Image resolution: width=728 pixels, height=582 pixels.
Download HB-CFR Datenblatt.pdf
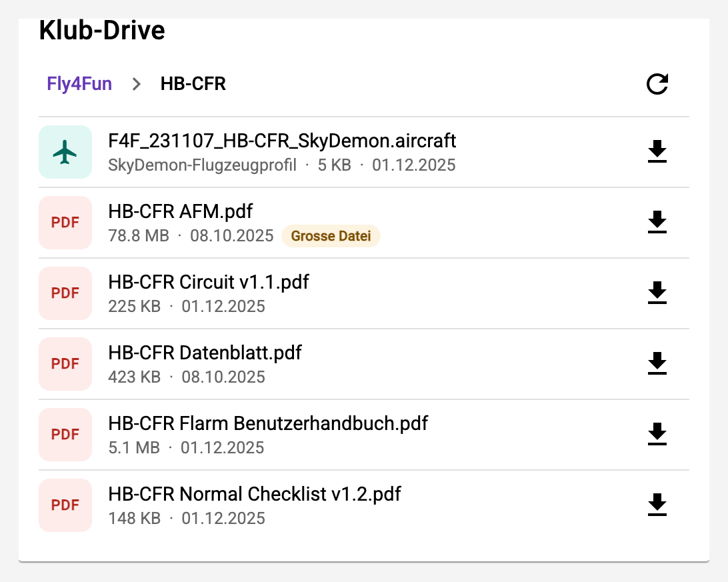pos(657,363)
